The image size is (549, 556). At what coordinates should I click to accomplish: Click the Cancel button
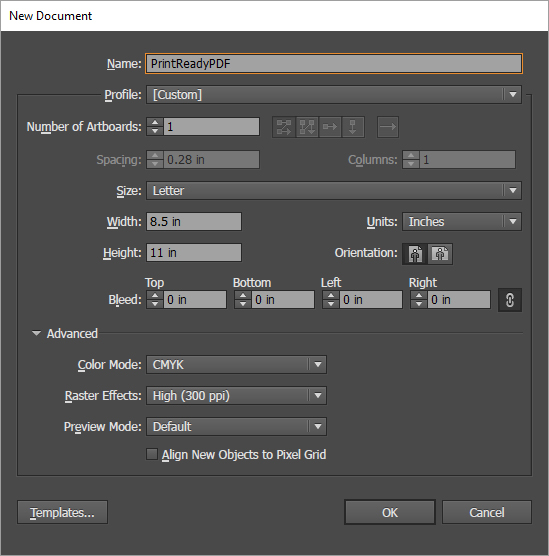(x=487, y=512)
